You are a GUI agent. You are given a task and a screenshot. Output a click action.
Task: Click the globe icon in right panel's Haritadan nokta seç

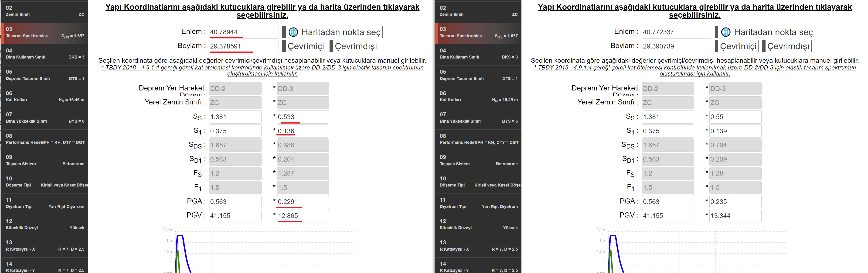[725, 32]
